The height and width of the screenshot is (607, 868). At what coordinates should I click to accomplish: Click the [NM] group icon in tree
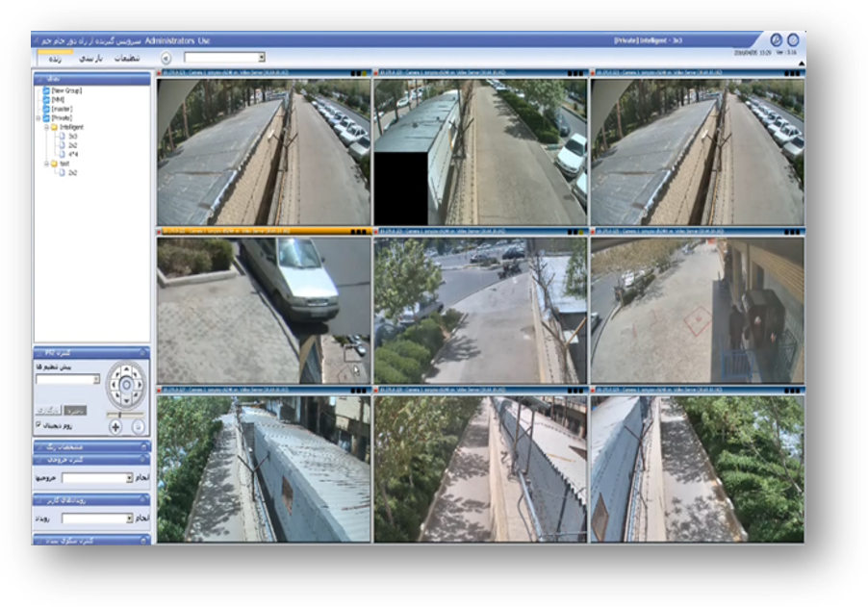pyautogui.click(x=46, y=100)
